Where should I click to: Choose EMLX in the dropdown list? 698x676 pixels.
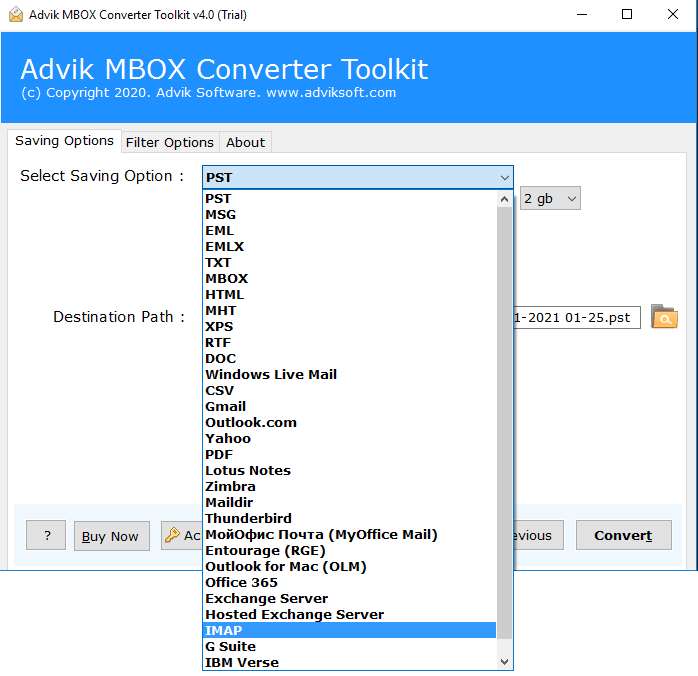[349, 247]
